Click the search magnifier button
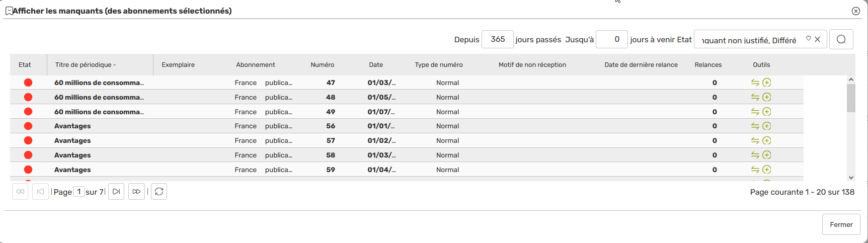This screenshot has height=243, width=868. pos(841,39)
